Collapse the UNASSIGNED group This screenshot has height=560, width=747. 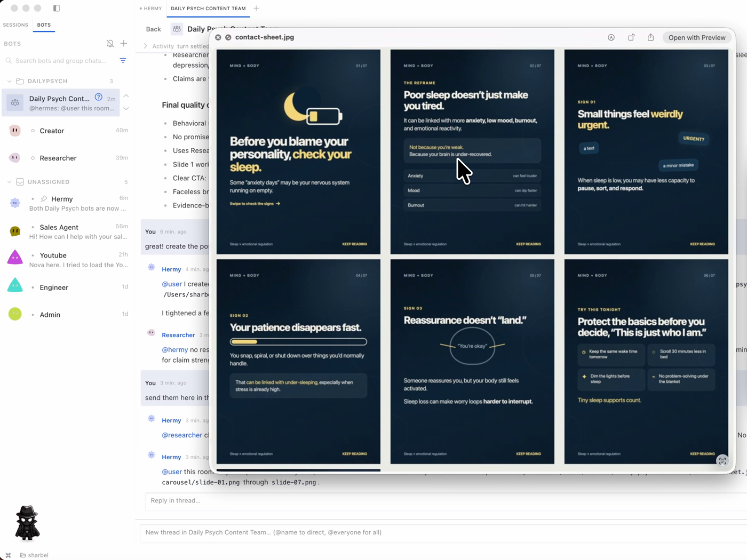tap(9, 182)
